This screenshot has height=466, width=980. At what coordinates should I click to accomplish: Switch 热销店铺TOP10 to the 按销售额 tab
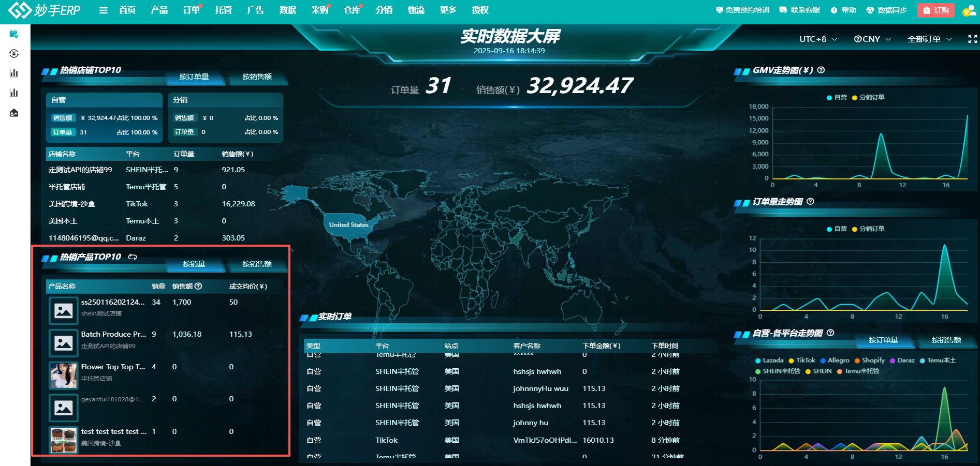[257, 77]
